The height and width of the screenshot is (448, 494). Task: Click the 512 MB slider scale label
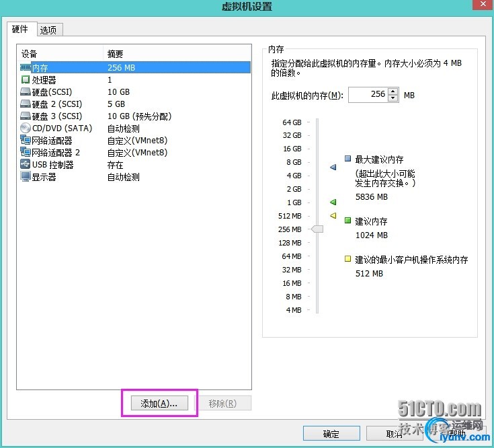coord(290,216)
